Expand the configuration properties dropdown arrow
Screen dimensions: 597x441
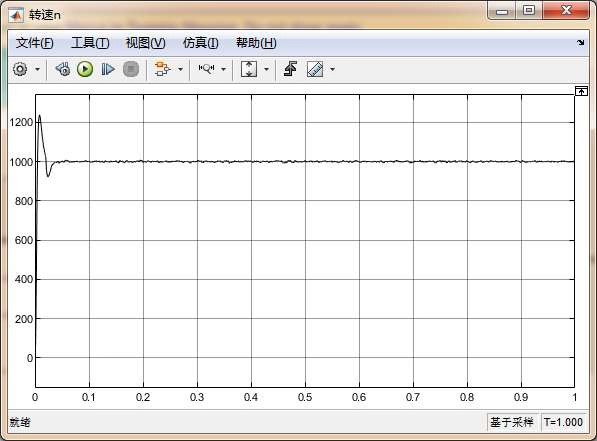coord(37,69)
